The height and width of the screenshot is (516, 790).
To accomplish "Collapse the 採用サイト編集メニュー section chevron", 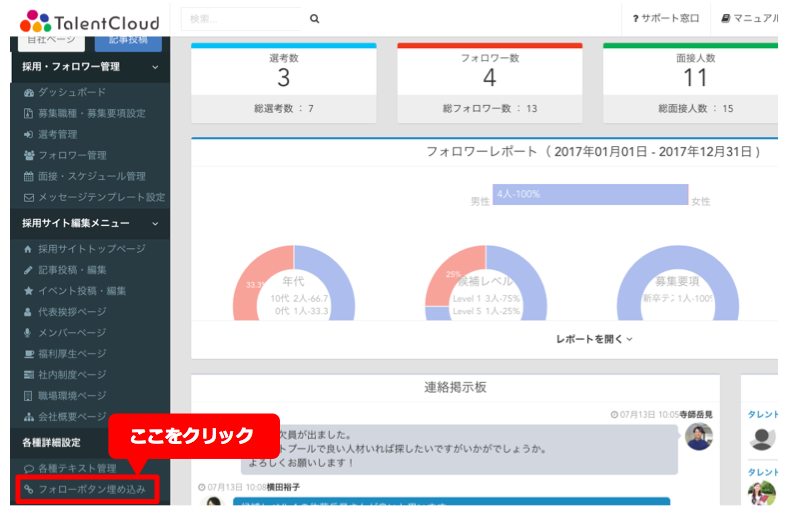I will (x=155, y=223).
